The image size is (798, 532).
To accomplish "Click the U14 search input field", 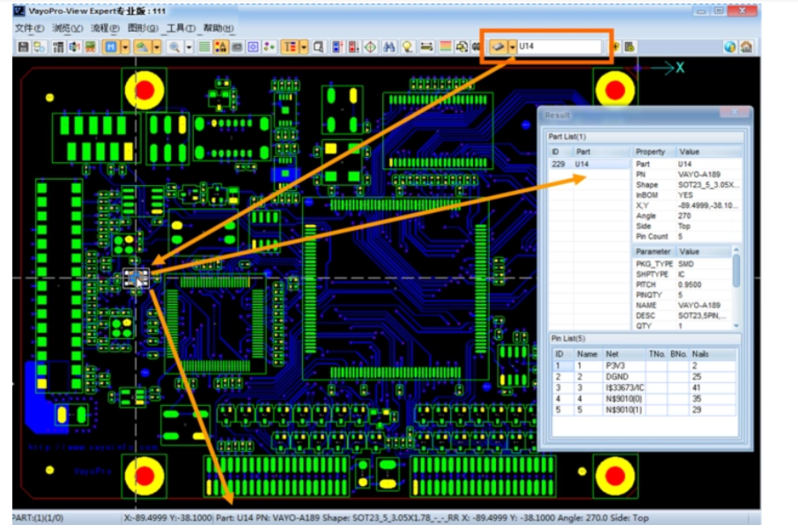I will click(559, 47).
